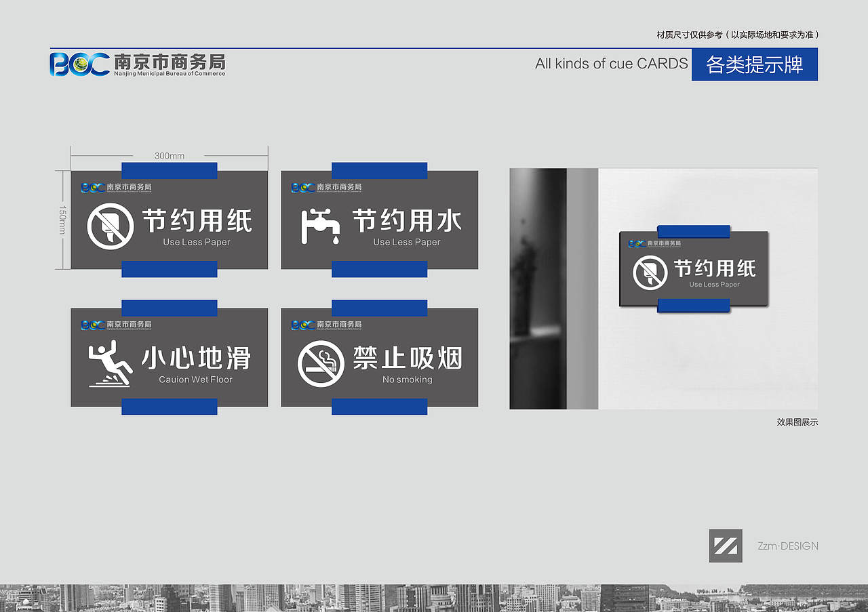Screen dimensions: 868x612
Task: Open the blue clip strip under 小心地滑 sign
Action: click(x=169, y=408)
